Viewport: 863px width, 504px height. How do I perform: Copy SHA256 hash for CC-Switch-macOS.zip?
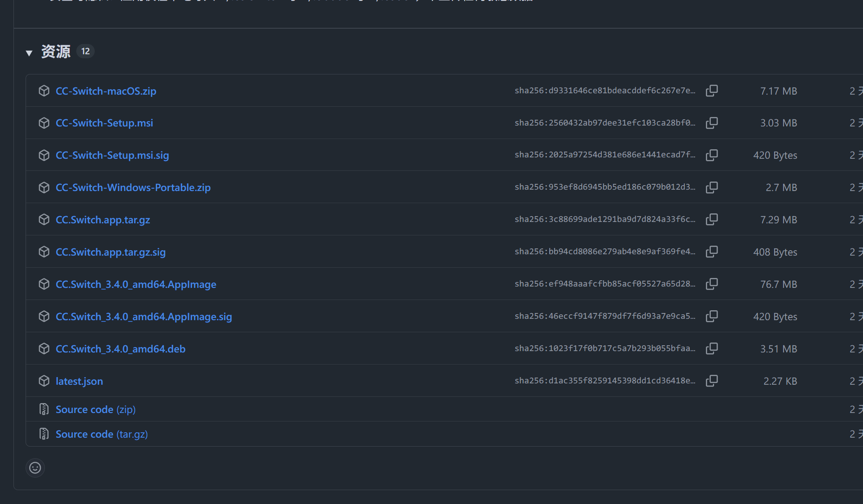point(712,91)
